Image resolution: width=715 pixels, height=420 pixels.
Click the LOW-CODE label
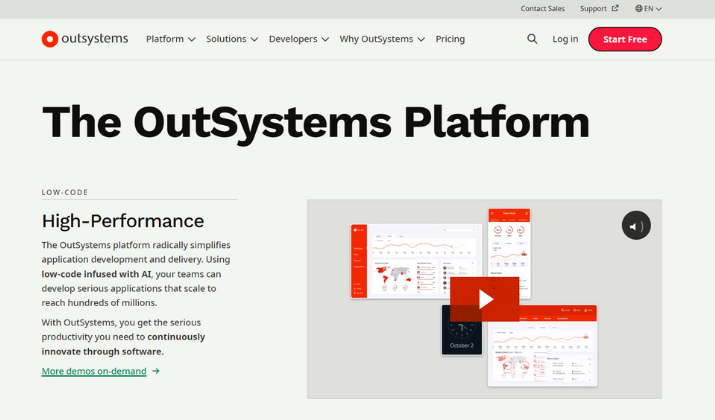coord(65,192)
